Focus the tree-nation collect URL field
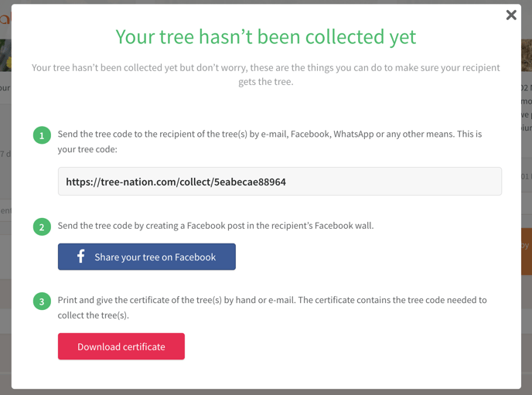This screenshot has height=395, width=532. (280, 181)
